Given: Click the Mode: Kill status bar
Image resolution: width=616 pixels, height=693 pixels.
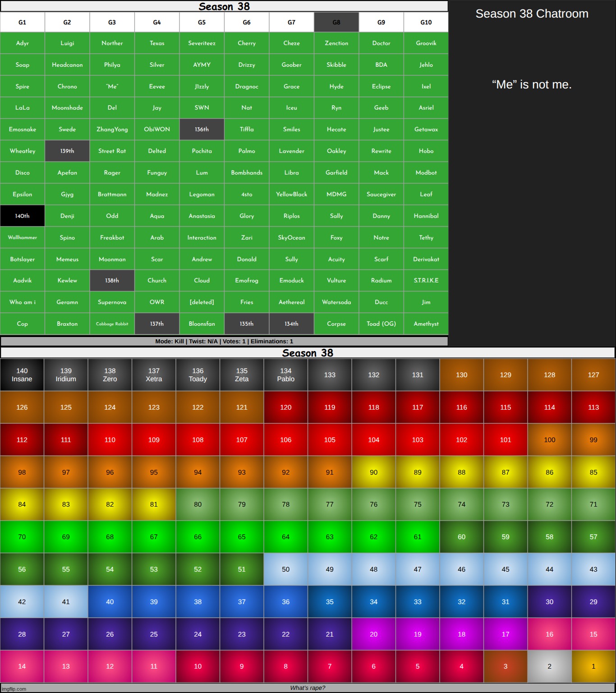Looking at the screenshot, I should pyautogui.click(x=224, y=342).
